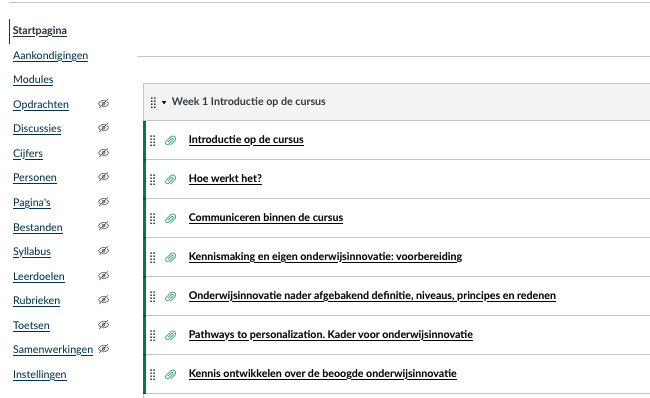Open Introductie op de cursus module item
Viewport: 650px width, 398px height.
click(x=246, y=140)
